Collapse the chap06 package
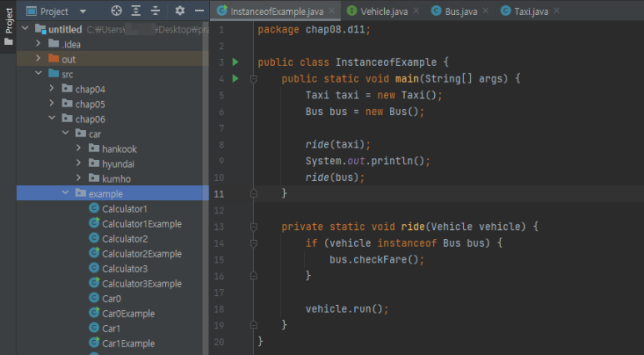The height and width of the screenshot is (355, 644). tap(52, 118)
